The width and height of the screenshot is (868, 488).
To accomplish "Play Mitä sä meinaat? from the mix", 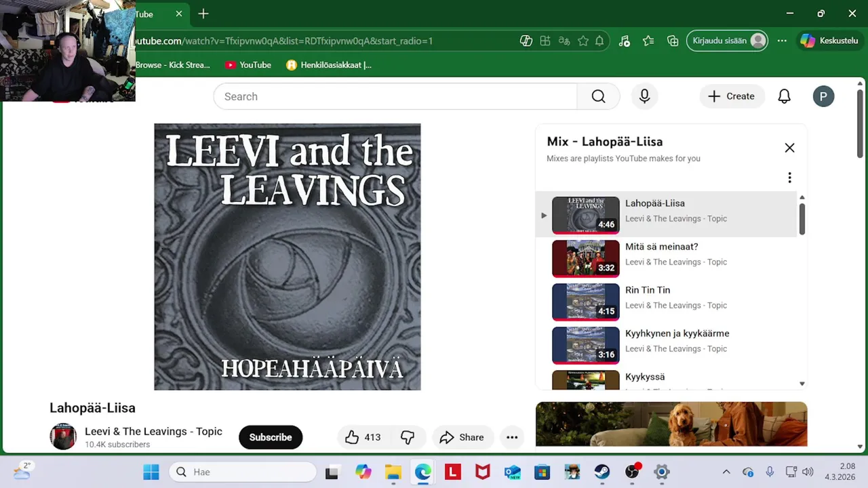I will click(x=666, y=258).
